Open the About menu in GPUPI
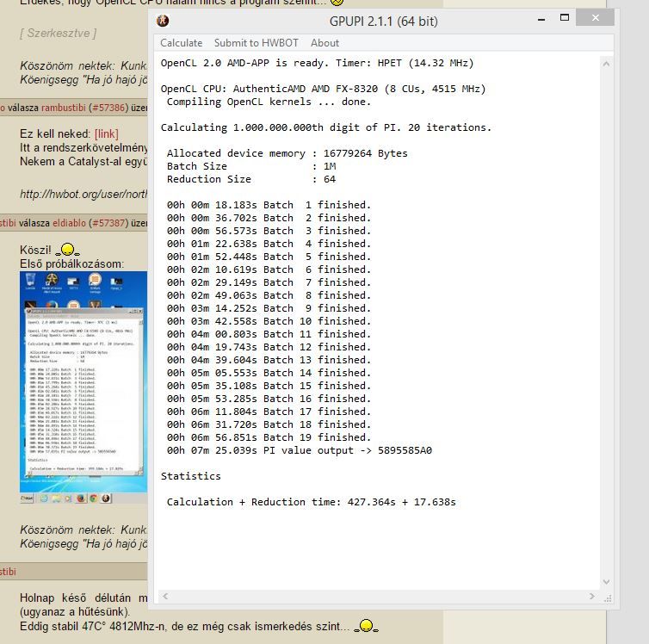This screenshot has height=644, width=649. point(324,43)
